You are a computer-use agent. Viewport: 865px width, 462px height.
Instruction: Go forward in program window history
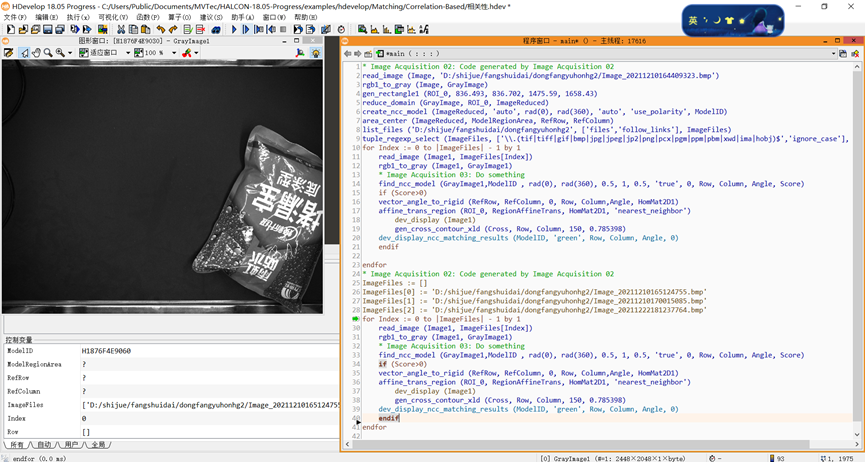tap(357, 54)
